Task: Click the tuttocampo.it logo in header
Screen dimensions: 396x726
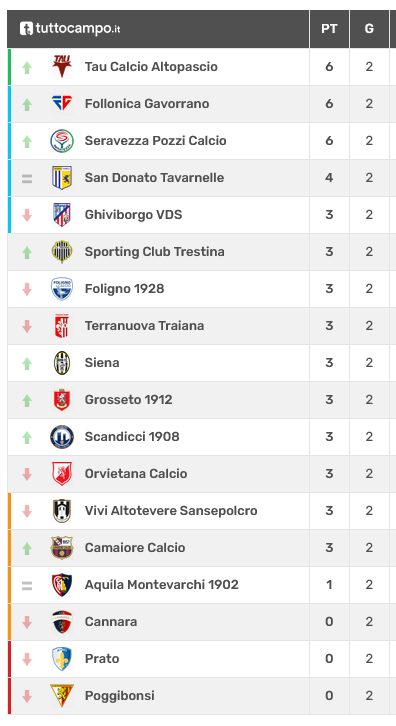Action: 70,29
